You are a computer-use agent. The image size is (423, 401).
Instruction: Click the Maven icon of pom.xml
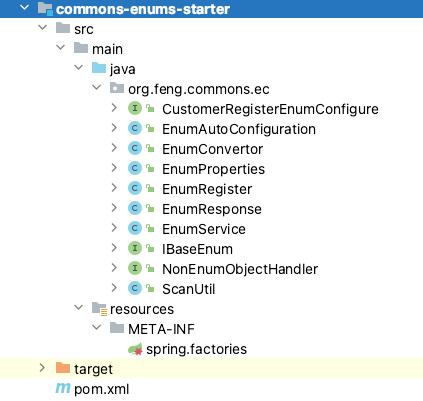click(x=63, y=388)
